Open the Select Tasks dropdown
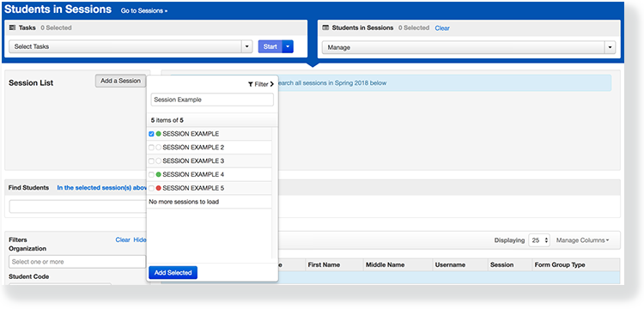644x309 pixels. pos(131,47)
